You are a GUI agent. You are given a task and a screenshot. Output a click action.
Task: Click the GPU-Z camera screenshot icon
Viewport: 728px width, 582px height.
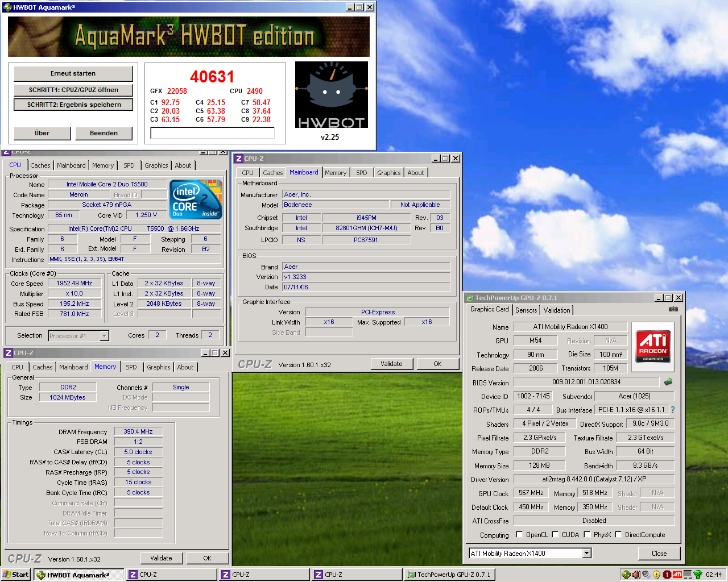click(673, 309)
